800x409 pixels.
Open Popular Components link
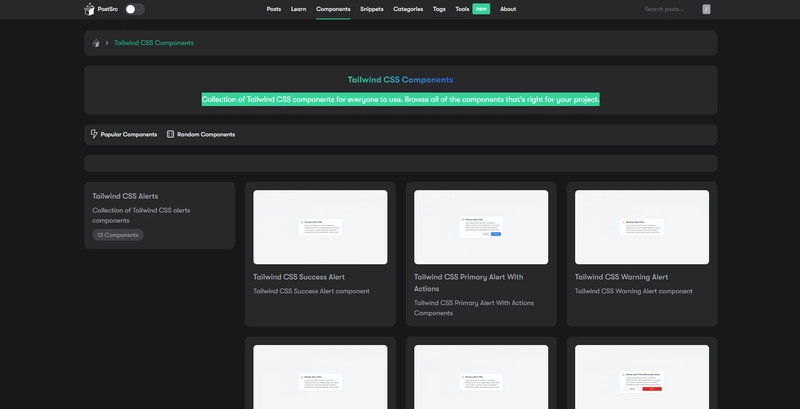pos(129,135)
